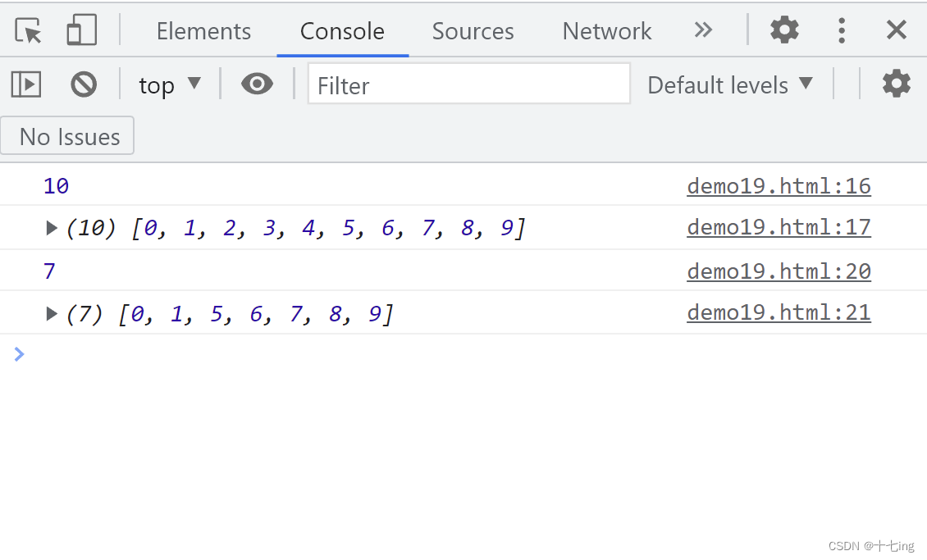This screenshot has width=927, height=560.
Task: Expand the (7) array log entry
Action: coord(52,314)
